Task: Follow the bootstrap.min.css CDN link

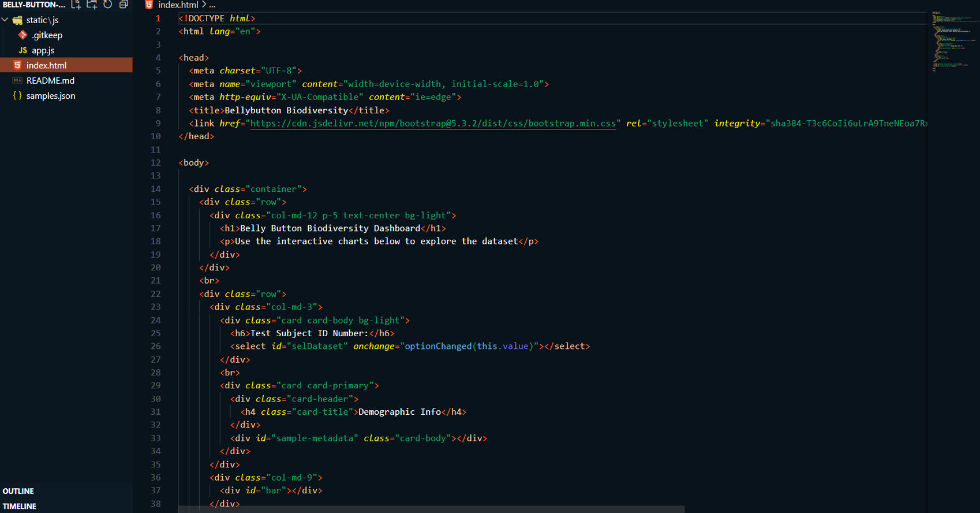Action: [x=432, y=124]
